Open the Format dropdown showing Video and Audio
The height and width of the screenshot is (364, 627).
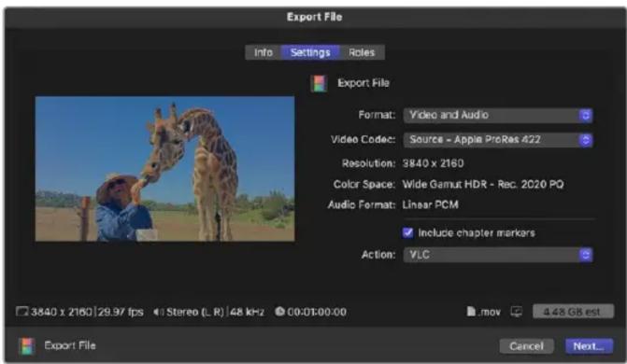click(498, 116)
